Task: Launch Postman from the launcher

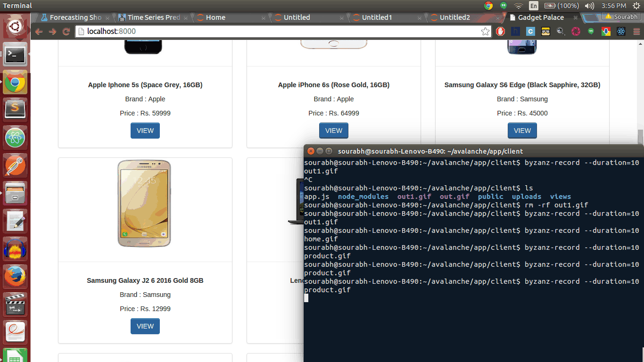Action: click(16, 166)
